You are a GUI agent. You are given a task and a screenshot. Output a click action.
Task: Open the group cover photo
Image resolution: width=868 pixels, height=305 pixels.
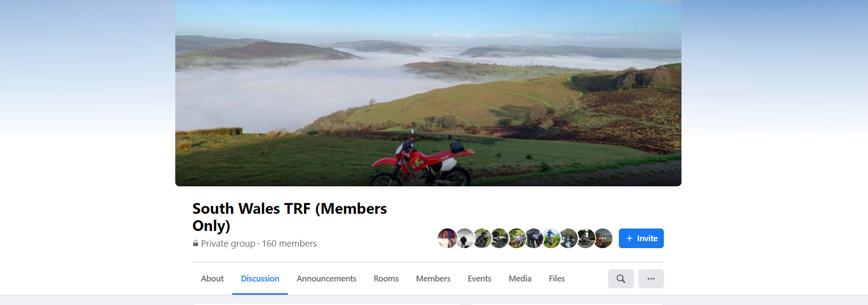point(428,93)
